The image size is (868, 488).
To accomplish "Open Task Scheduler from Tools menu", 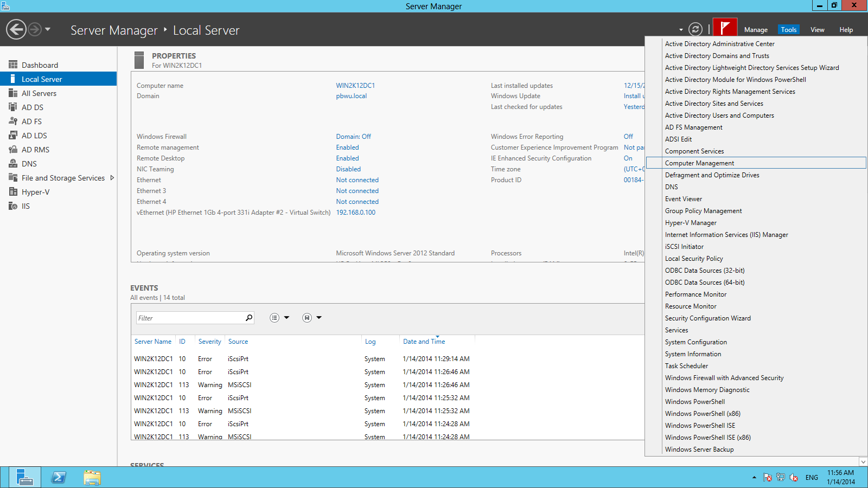I will (x=686, y=366).
